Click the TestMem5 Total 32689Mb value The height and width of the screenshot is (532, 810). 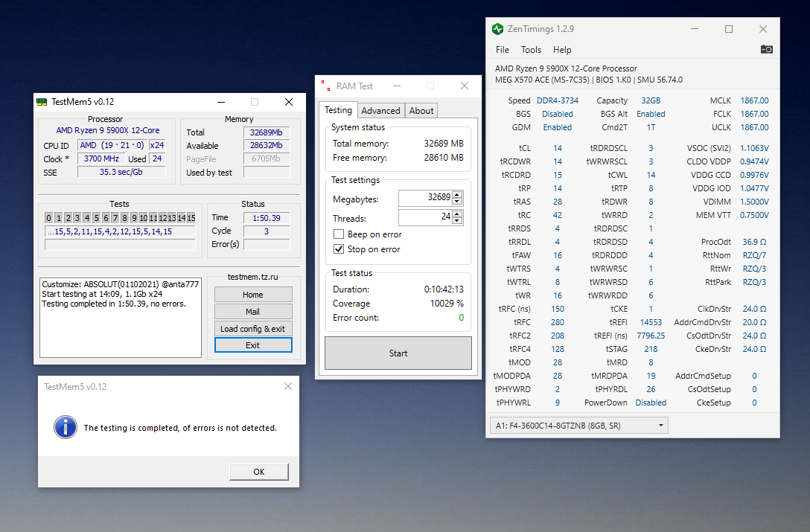pyautogui.click(x=267, y=132)
